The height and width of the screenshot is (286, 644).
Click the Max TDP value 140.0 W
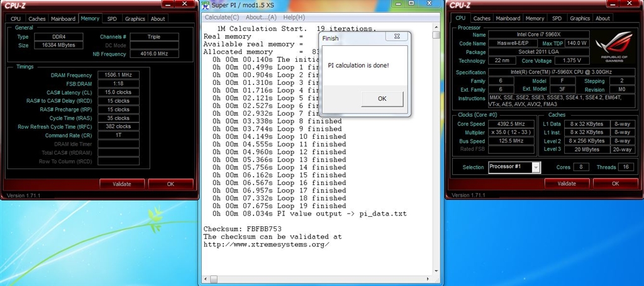click(577, 43)
